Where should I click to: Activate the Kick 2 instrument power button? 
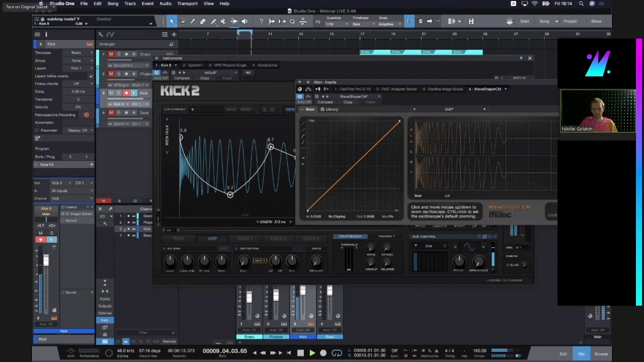(157, 72)
